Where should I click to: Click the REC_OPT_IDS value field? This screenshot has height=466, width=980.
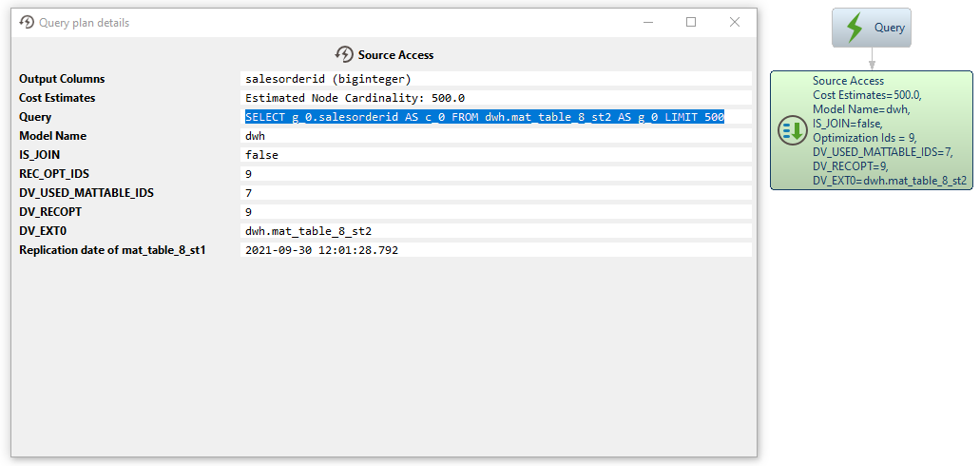[495, 174]
